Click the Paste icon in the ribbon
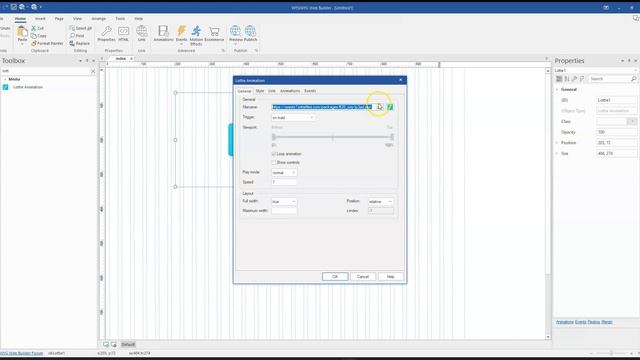The width and height of the screenshot is (640, 360). pos(22,32)
